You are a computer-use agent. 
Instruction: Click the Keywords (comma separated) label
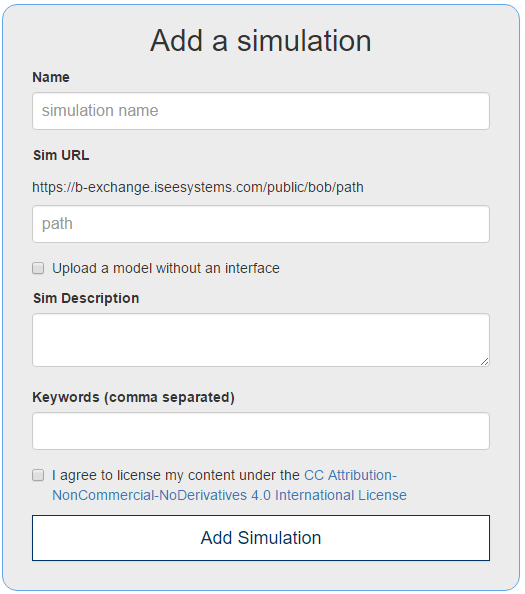pyautogui.click(x=133, y=397)
